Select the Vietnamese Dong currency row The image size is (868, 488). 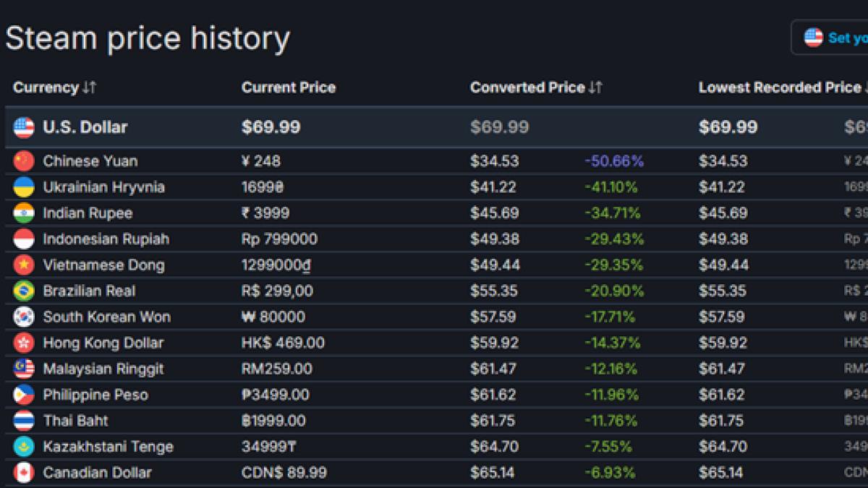[103, 265]
